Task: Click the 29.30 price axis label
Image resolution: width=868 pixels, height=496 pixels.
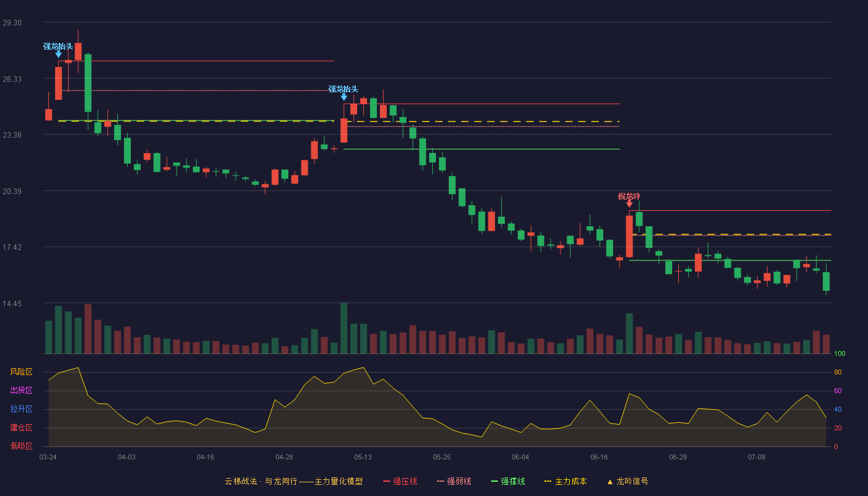Action: point(12,23)
